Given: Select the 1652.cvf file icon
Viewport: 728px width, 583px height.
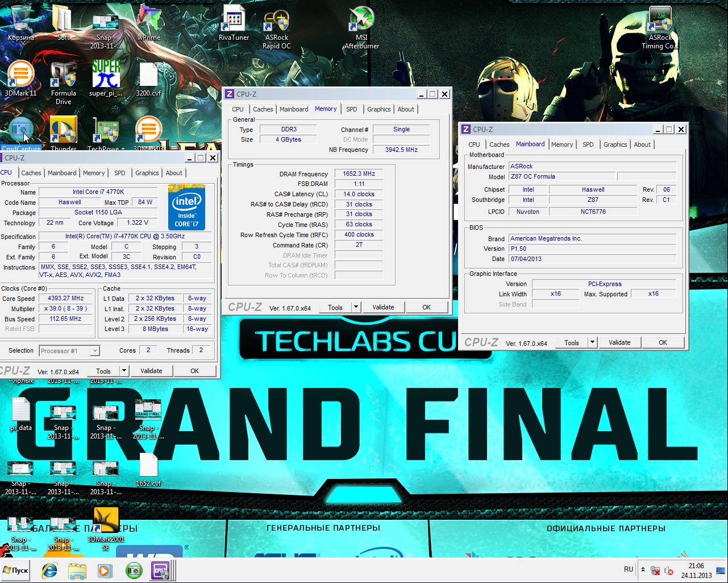Looking at the screenshot, I should pyautogui.click(x=148, y=470).
